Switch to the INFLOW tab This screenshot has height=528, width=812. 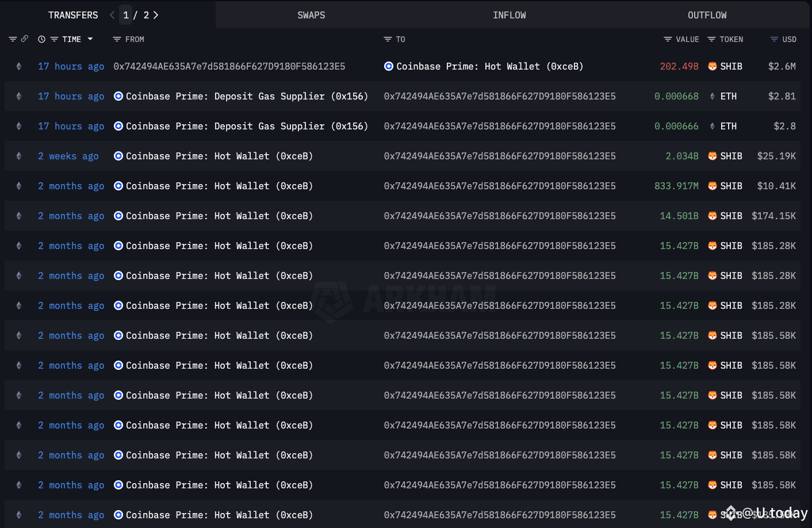[510, 15]
